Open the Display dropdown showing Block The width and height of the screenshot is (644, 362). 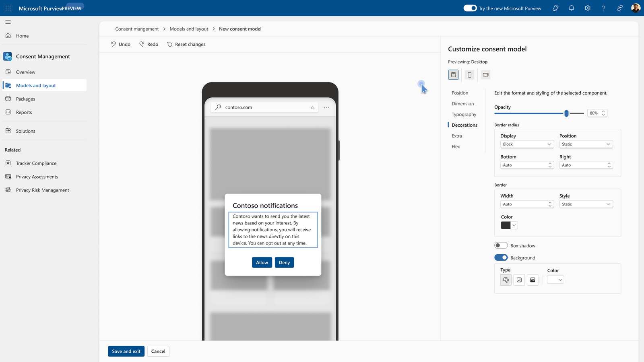click(x=527, y=144)
